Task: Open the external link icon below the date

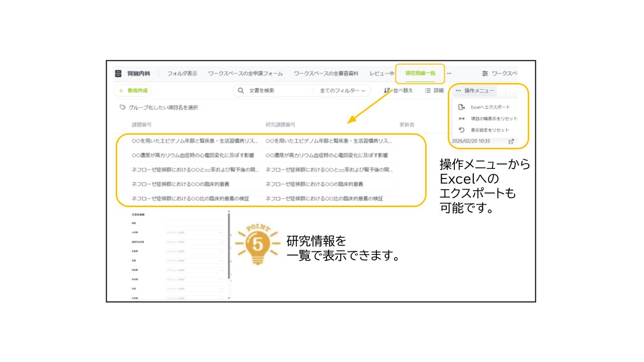Action: click(511, 141)
